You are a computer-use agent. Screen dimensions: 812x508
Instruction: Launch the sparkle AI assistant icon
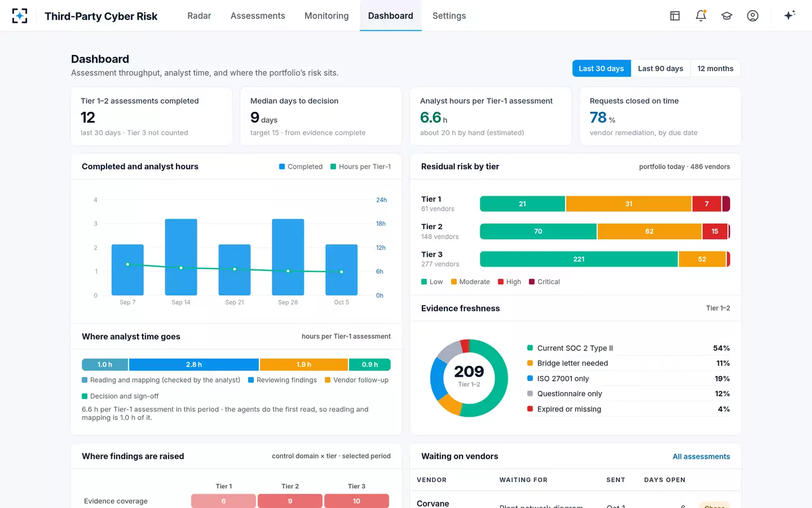point(789,15)
